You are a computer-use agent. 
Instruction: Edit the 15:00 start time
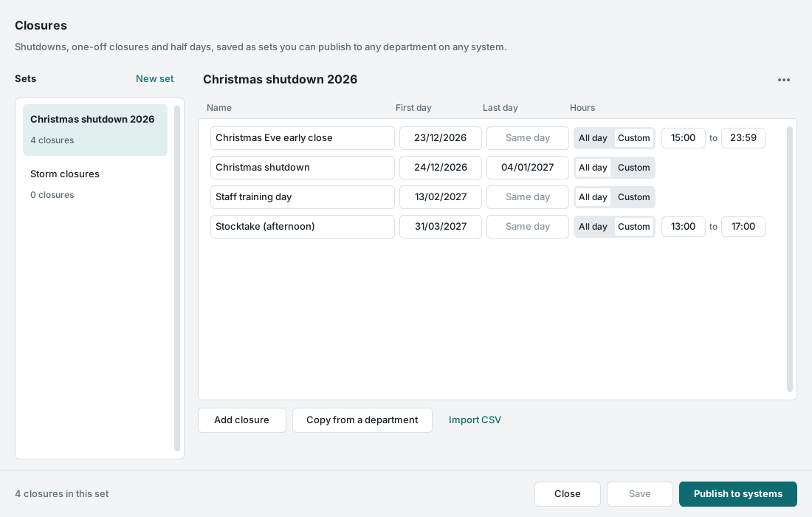pyautogui.click(x=684, y=138)
